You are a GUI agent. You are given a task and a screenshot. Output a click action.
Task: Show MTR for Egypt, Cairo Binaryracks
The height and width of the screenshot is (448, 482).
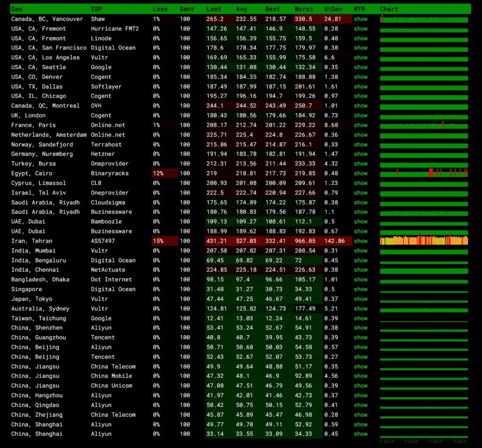pyautogui.click(x=361, y=173)
